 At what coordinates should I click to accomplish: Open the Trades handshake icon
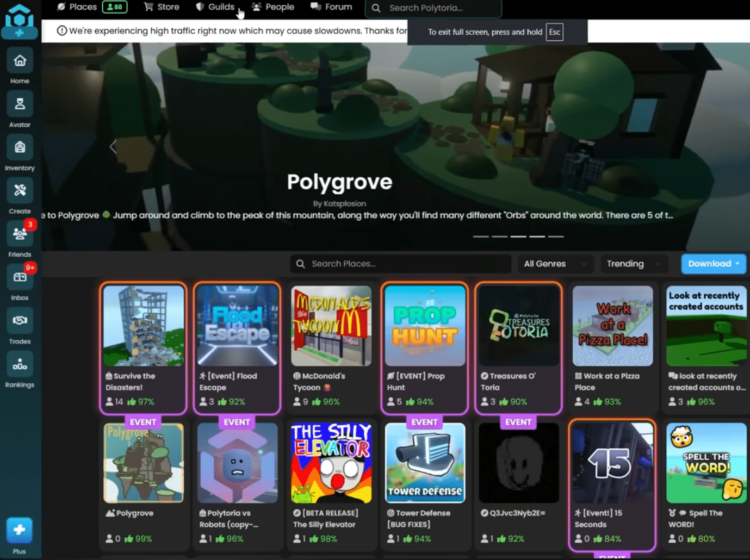pos(20,321)
